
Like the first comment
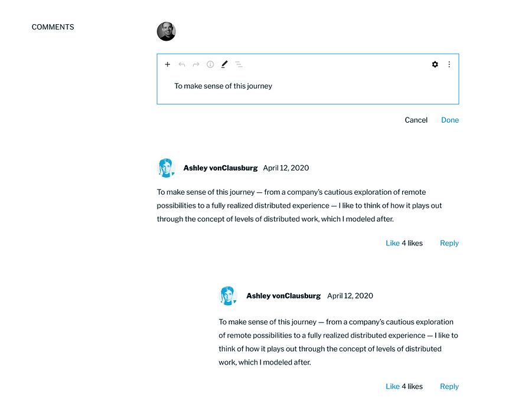click(x=393, y=243)
